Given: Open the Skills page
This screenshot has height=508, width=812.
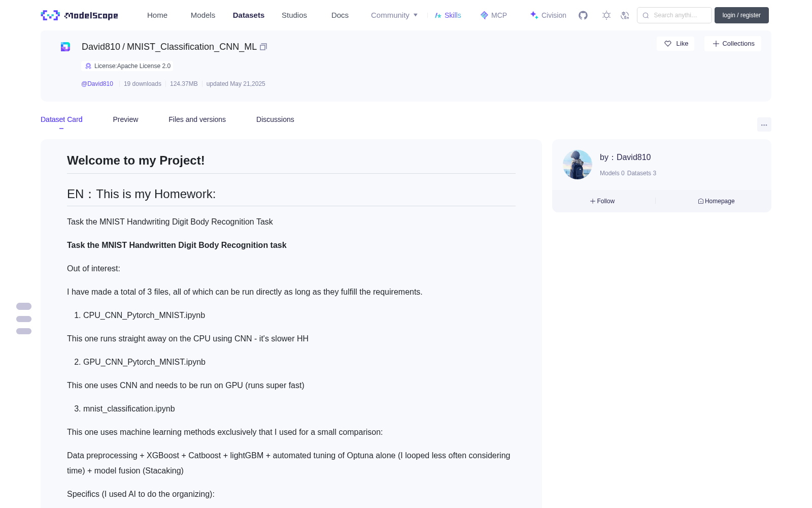Looking at the screenshot, I should 448,15.
